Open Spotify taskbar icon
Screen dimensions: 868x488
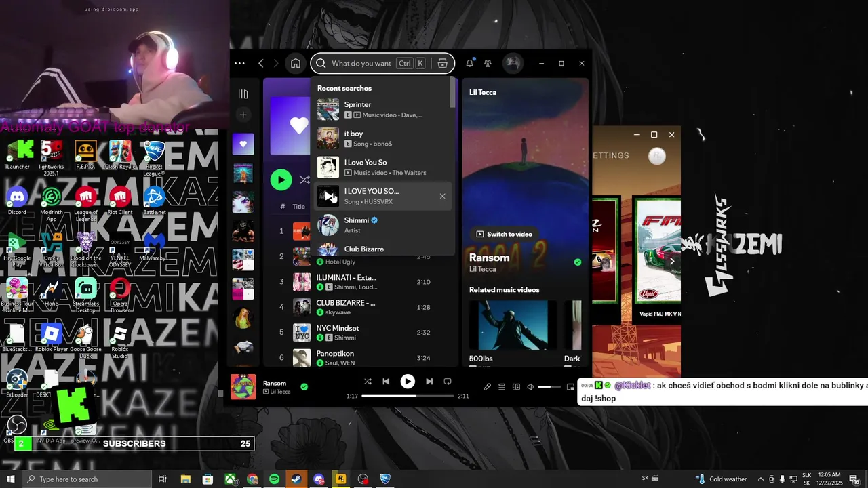274,479
